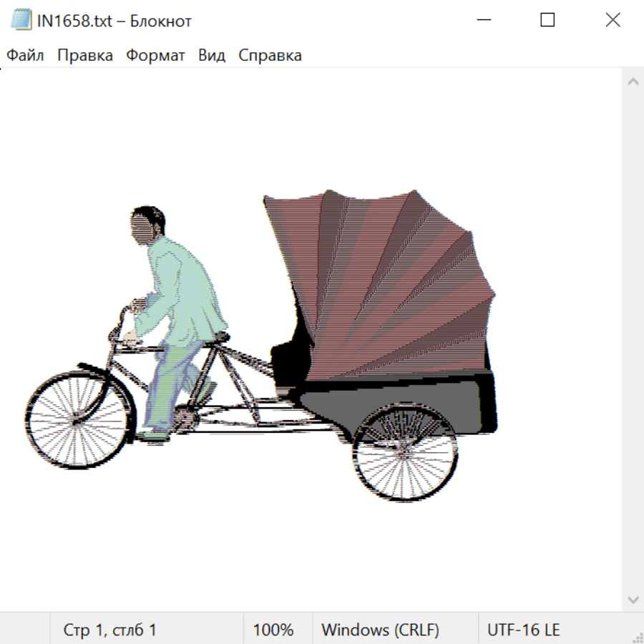Click the IN1658.txt – Блокнот title text
This screenshot has width=644, height=644.
point(114,21)
